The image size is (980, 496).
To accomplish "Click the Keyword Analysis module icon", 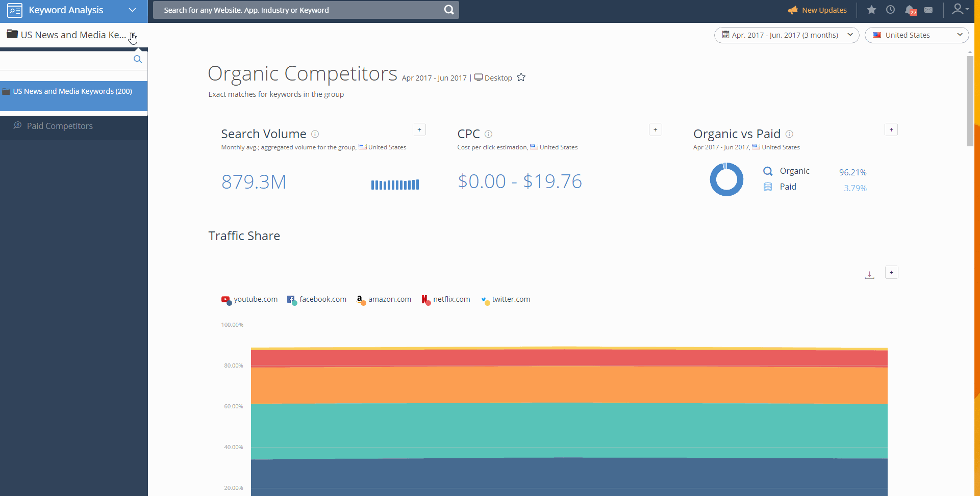I will [x=15, y=10].
